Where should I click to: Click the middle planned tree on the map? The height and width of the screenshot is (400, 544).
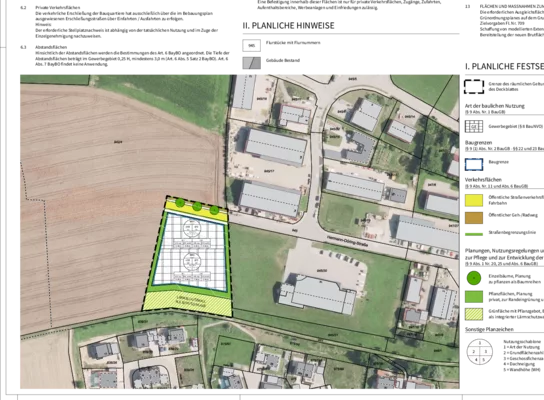(197, 206)
